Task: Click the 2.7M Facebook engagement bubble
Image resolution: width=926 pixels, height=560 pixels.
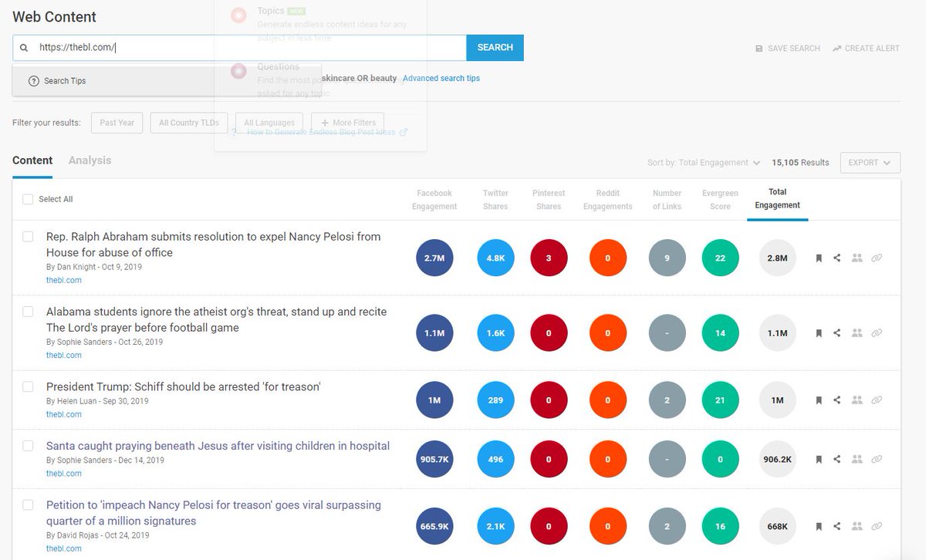Action: tap(434, 258)
